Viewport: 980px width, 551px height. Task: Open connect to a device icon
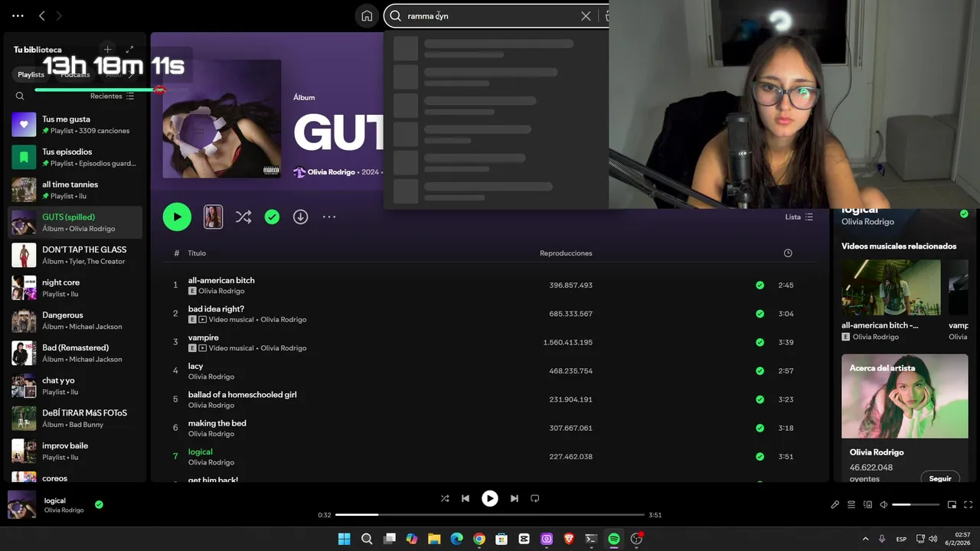867,504
